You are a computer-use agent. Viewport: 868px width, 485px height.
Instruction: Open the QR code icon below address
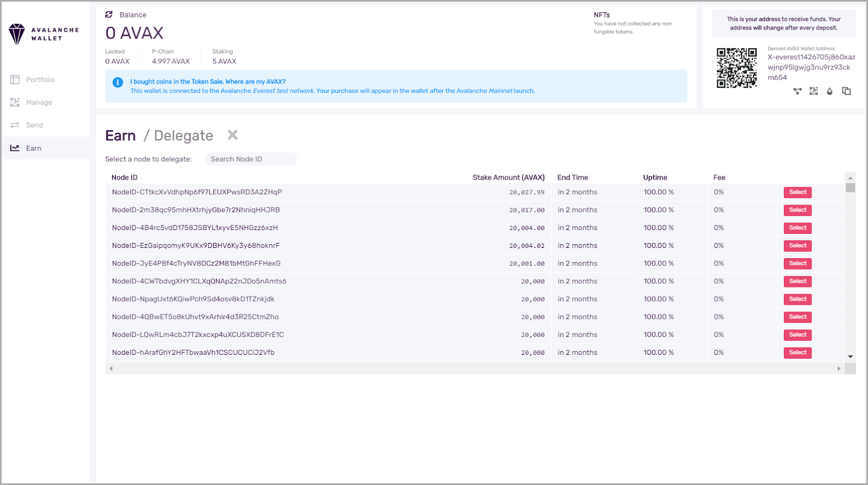[813, 91]
